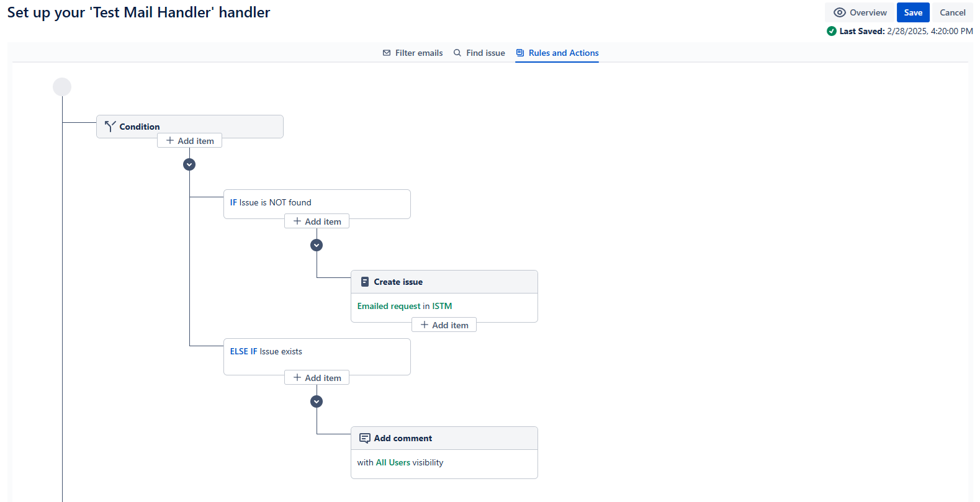Click the Create issue node icon
The height and width of the screenshot is (502, 980).
tap(365, 282)
